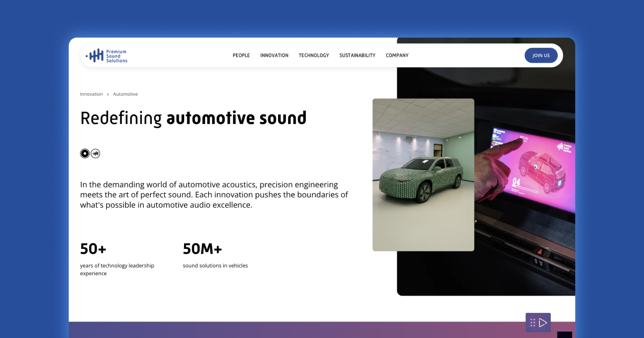This screenshot has height=338, width=644.
Task: Open the INNOVATION navigation menu
Action: point(274,55)
